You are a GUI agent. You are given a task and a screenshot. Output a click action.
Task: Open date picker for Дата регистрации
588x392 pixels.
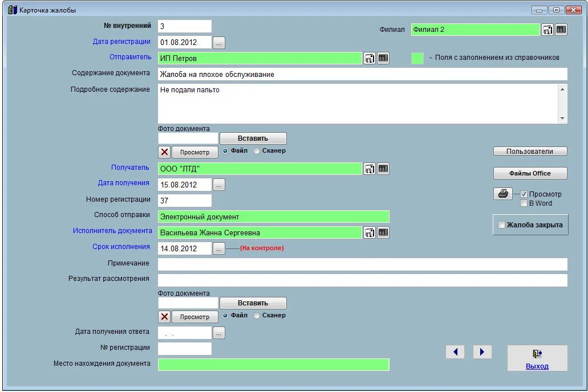(219, 43)
